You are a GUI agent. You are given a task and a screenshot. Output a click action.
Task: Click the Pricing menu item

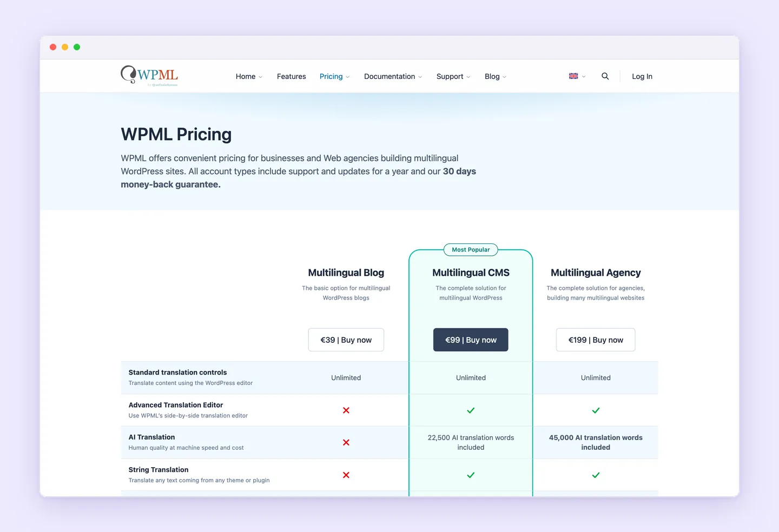click(331, 76)
